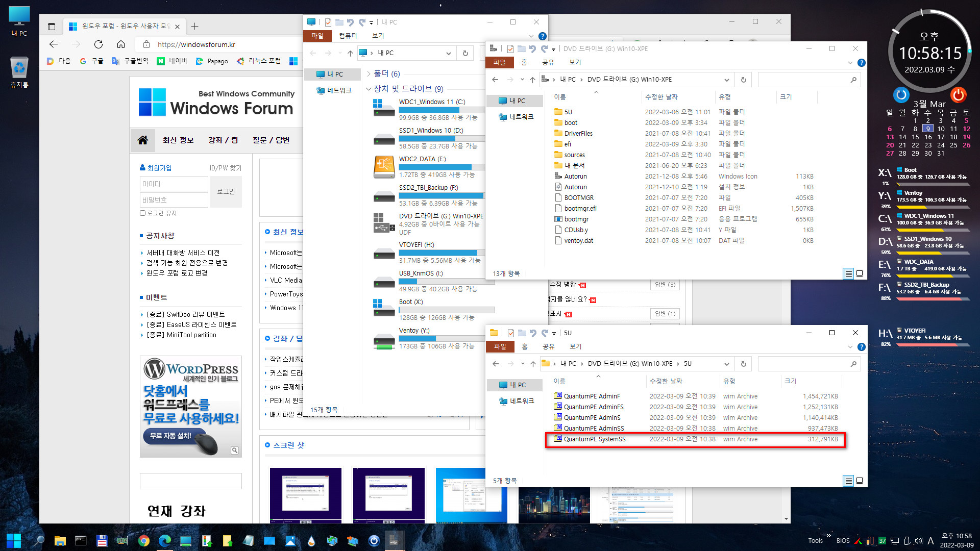Click refresh in DVD Win10-XPE window
Image resolution: width=980 pixels, height=551 pixels.
743,80
